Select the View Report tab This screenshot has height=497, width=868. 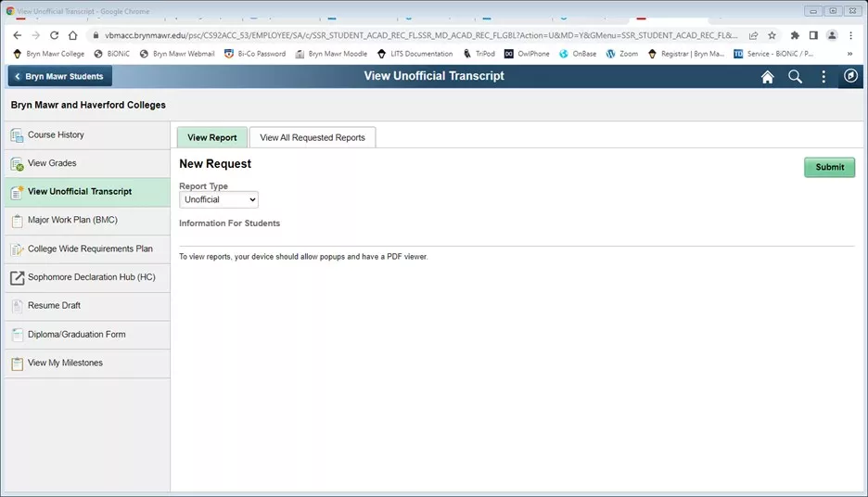coord(212,137)
